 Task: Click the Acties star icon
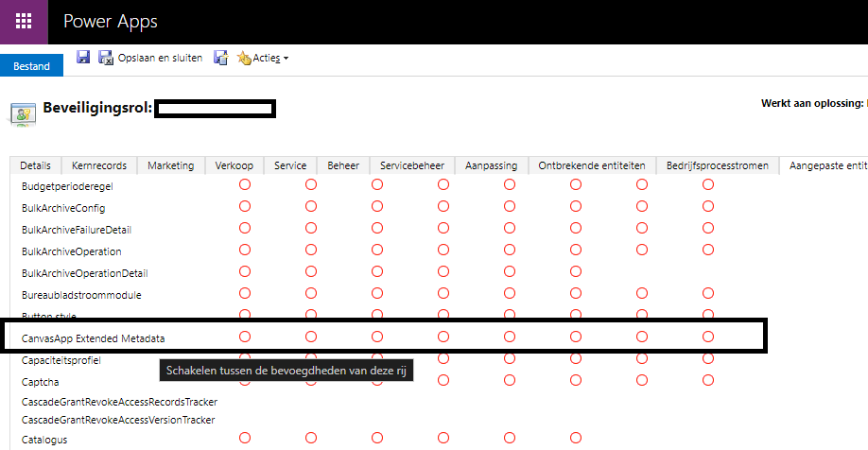coord(244,59)
